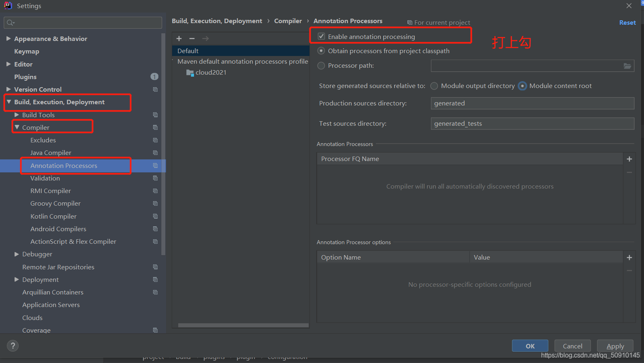The image size is (644, 363).
Task: Click the Production sources directory field
Action: 532,103
